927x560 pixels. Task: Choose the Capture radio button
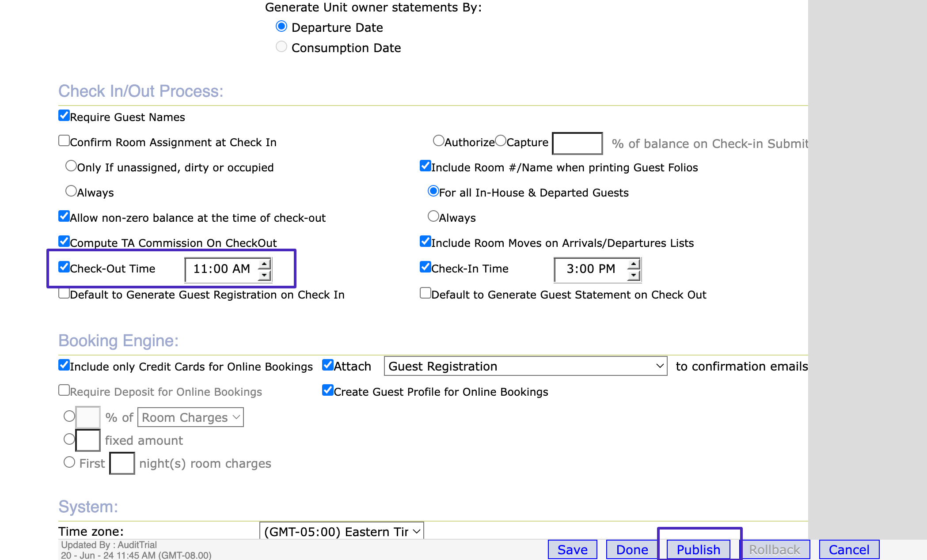[x=501, y=141]
